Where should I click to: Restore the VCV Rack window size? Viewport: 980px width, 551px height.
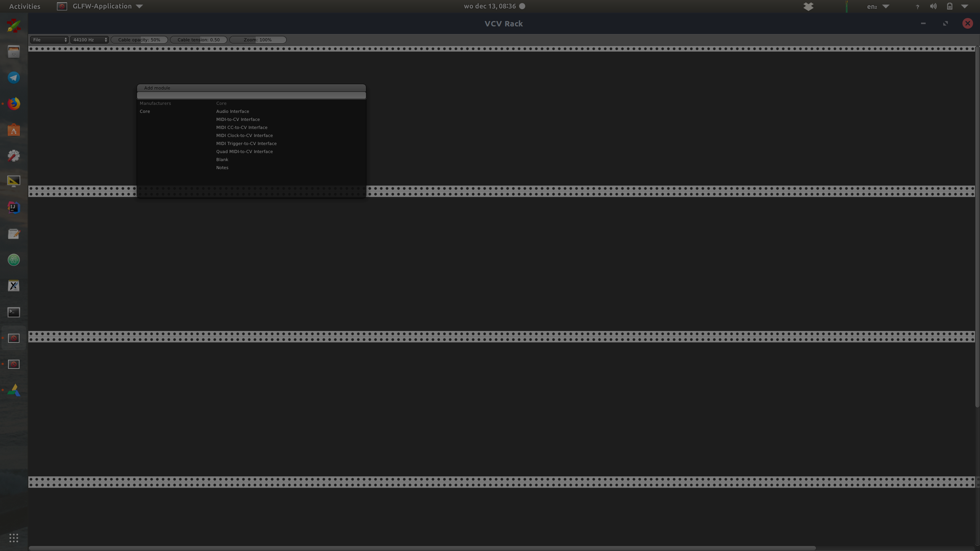point(946,23)
